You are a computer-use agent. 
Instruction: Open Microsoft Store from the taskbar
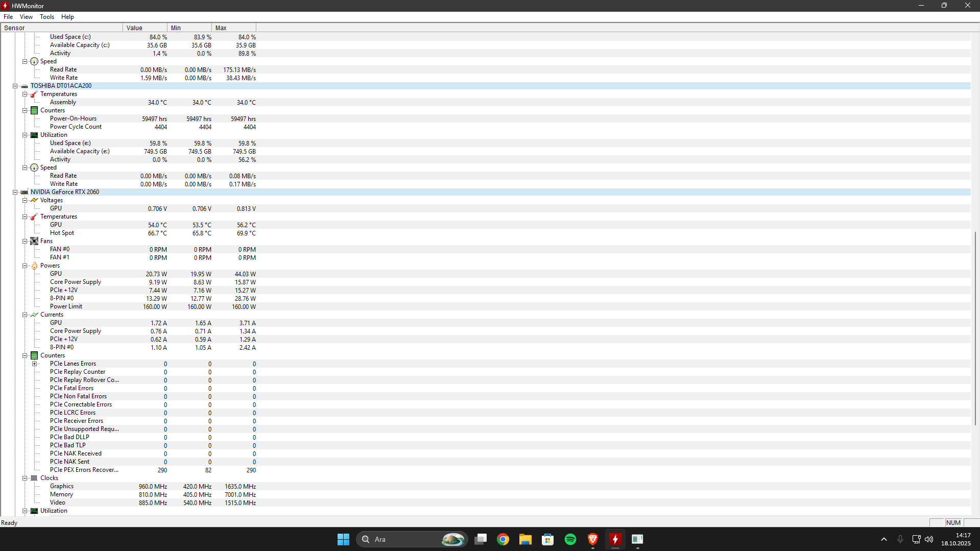click(x=548, y=539)
